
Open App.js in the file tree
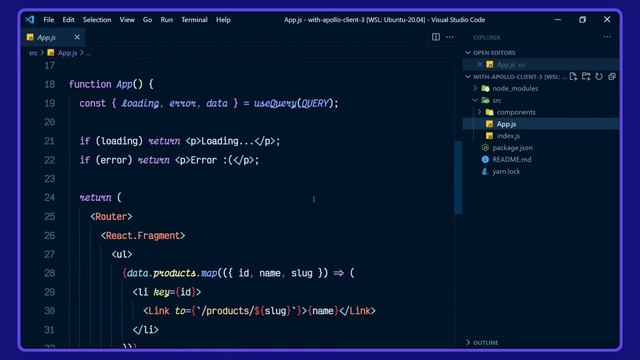pos(541,124)
